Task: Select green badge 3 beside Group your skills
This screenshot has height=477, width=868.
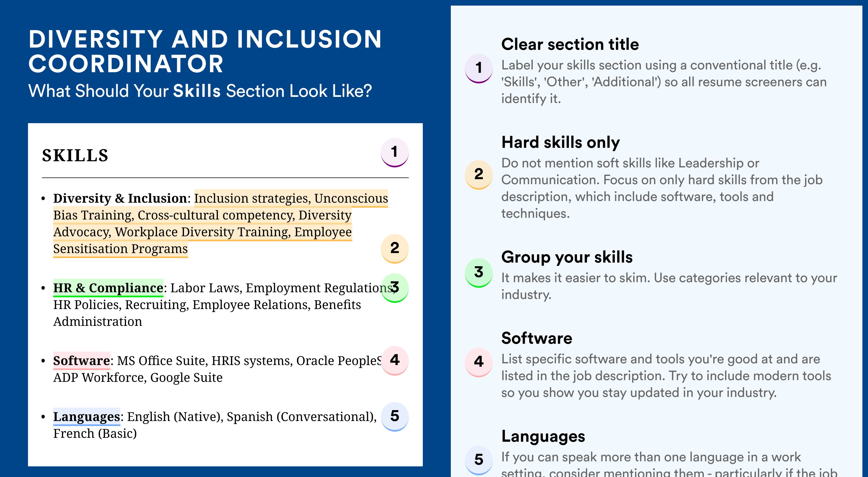Action: coord(479,273)
